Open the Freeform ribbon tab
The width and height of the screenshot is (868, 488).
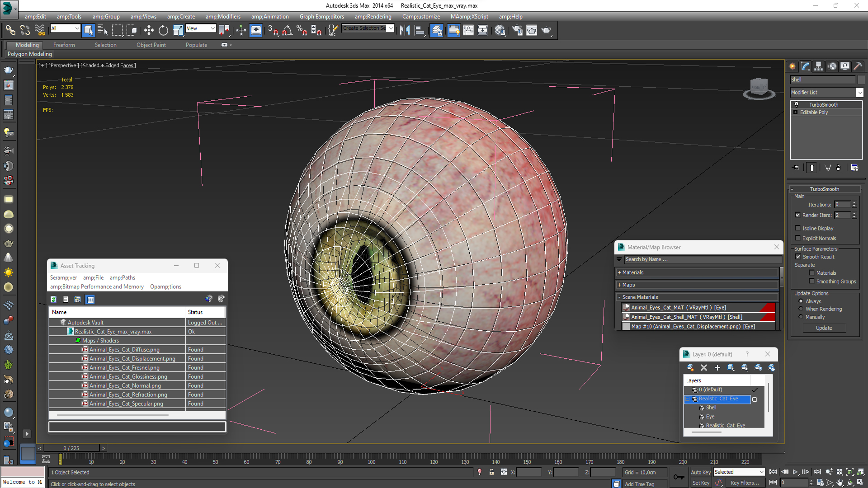tap(64, 45)
